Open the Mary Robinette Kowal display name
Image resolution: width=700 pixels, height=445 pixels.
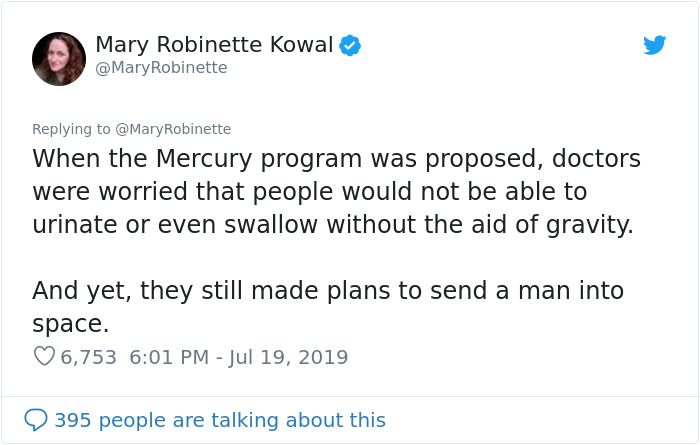coord(214,45)
